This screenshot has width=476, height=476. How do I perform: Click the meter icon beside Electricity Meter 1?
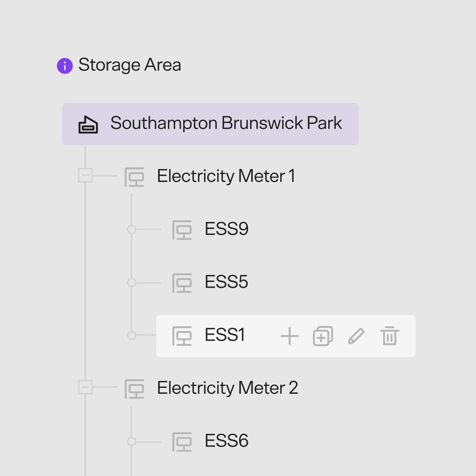tap(135, 177)
